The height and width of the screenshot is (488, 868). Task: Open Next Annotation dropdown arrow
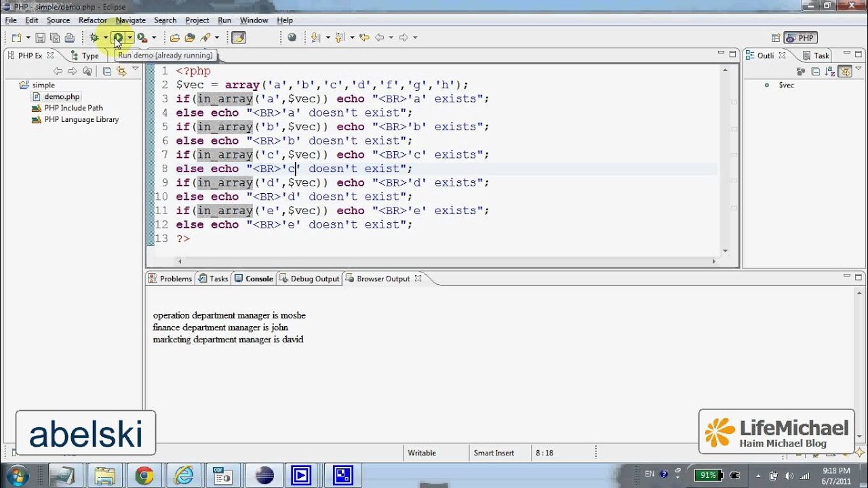coord(327,38)
